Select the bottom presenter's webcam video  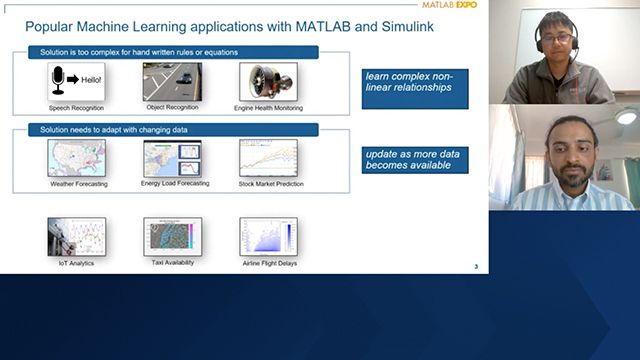(x=564, y=158)
